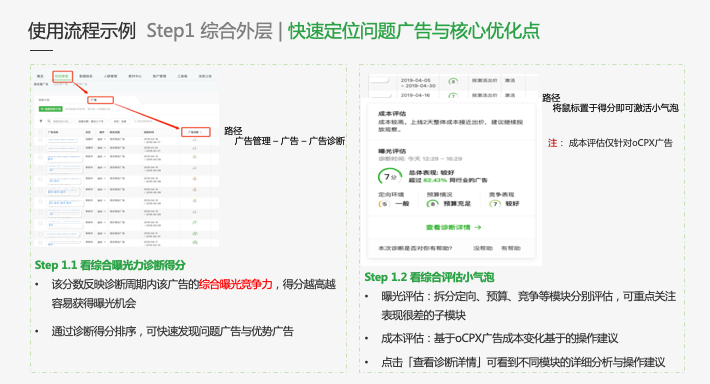Switch to the 概览 tab

(x=40, y=76)
